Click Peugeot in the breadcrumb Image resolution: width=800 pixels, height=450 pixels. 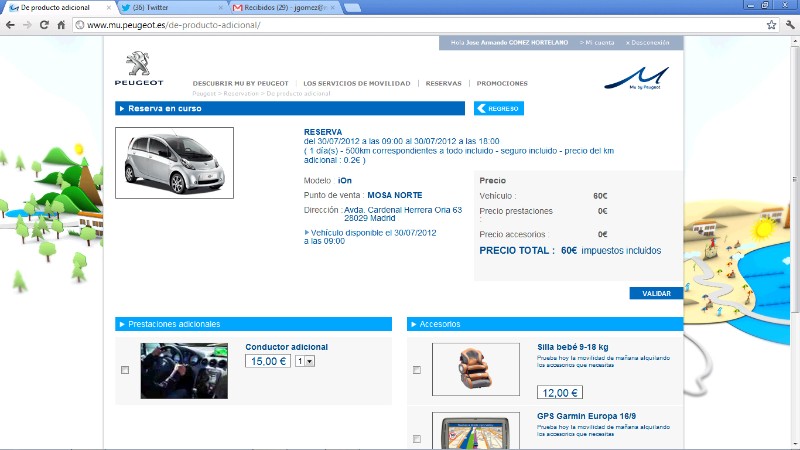coord(204,93)
